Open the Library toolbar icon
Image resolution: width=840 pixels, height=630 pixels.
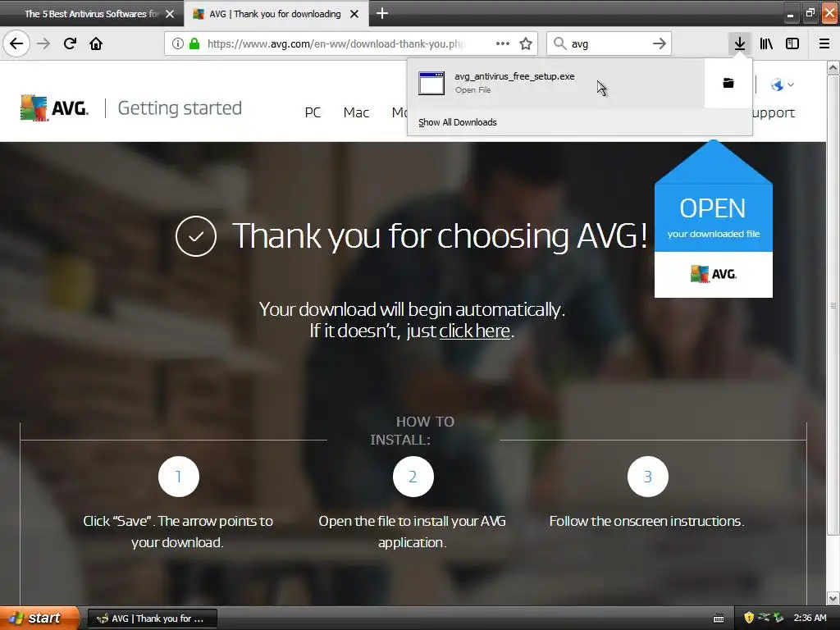[766, 43]
